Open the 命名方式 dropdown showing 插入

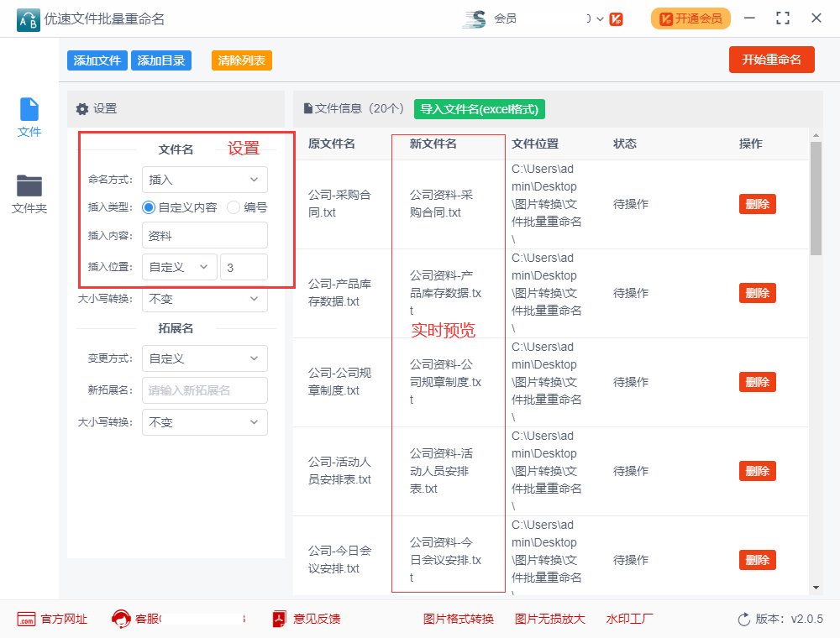(205, 180)
